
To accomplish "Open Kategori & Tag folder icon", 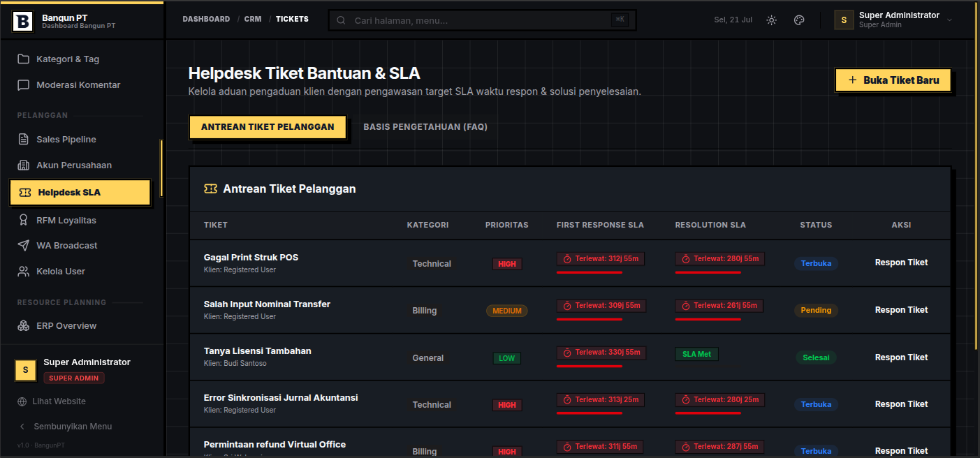I will [x=23, y=59].
